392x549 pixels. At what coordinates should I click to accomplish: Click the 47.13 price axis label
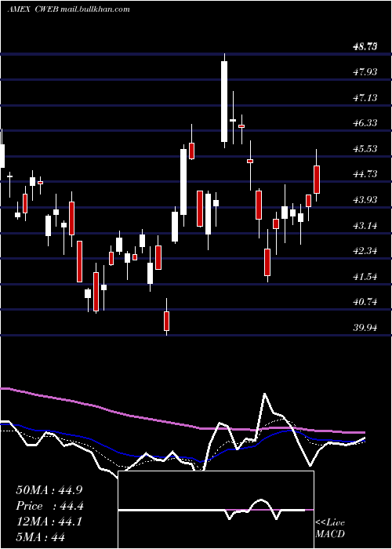pos(365,98)
